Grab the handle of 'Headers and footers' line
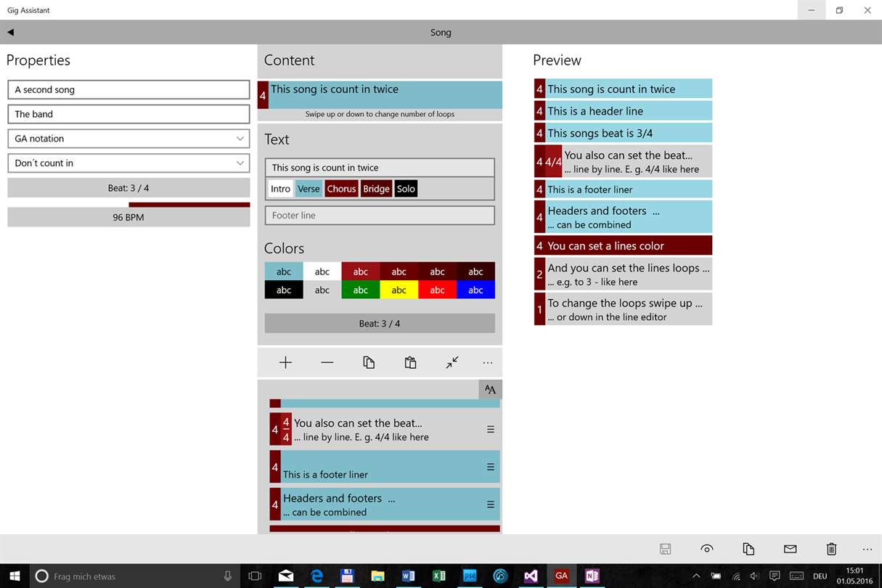 click(x=491, y=505)
